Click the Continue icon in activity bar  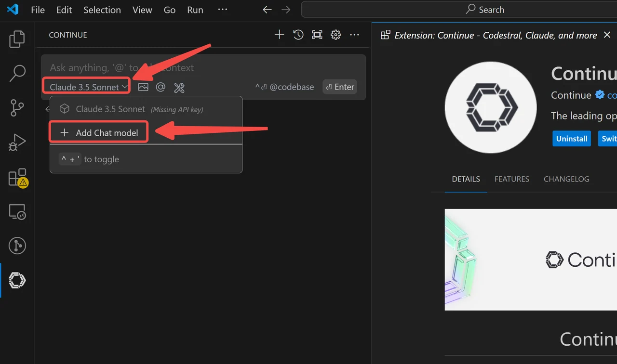17,280
